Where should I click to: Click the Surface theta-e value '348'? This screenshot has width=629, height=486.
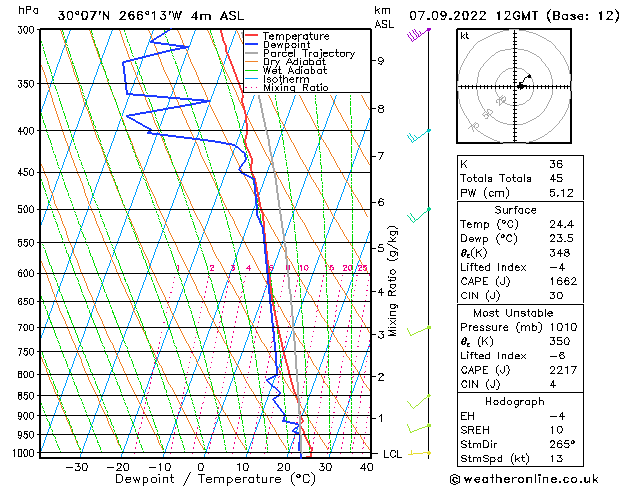tap(560, 253)
